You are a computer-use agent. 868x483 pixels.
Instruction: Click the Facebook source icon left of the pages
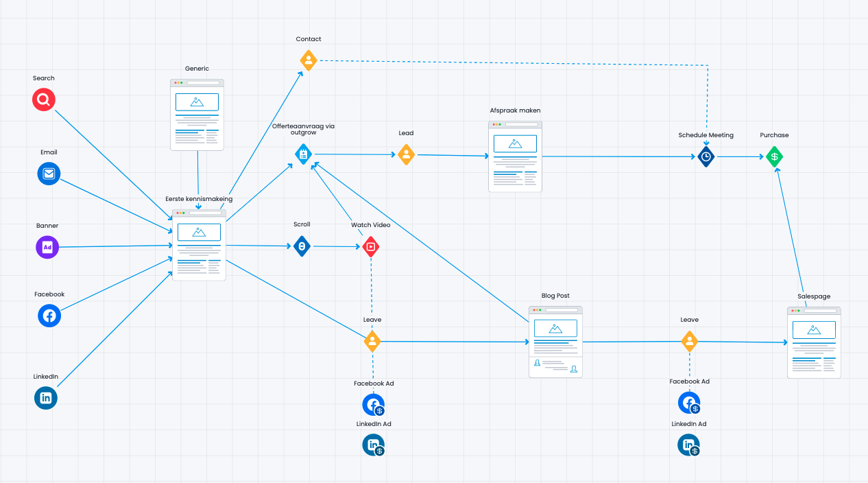(x=49, y=316)
